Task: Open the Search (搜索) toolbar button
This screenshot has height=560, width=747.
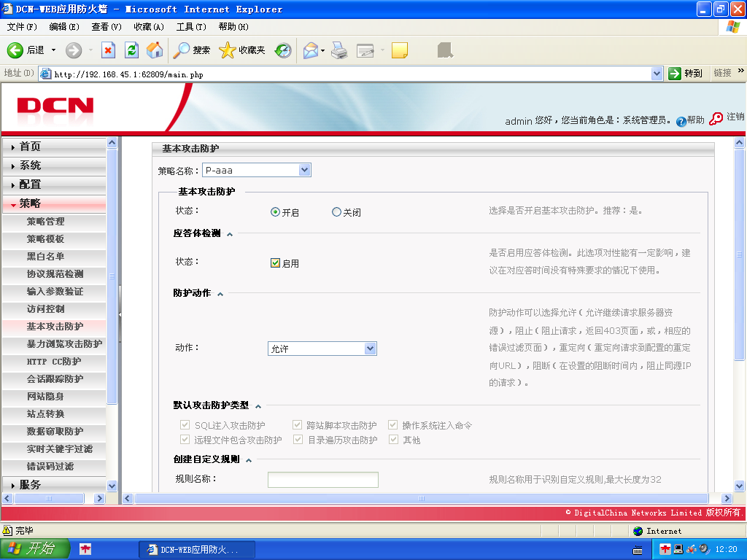Action: coord(192,50)
